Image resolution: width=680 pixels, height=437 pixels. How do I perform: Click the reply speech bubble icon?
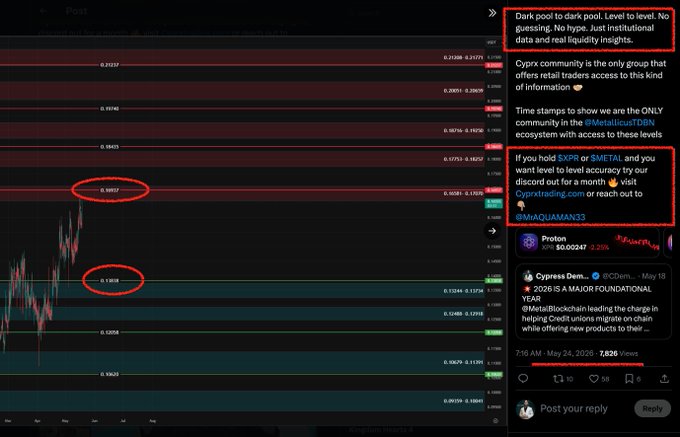pyautogui.click(x=523, y=378)
